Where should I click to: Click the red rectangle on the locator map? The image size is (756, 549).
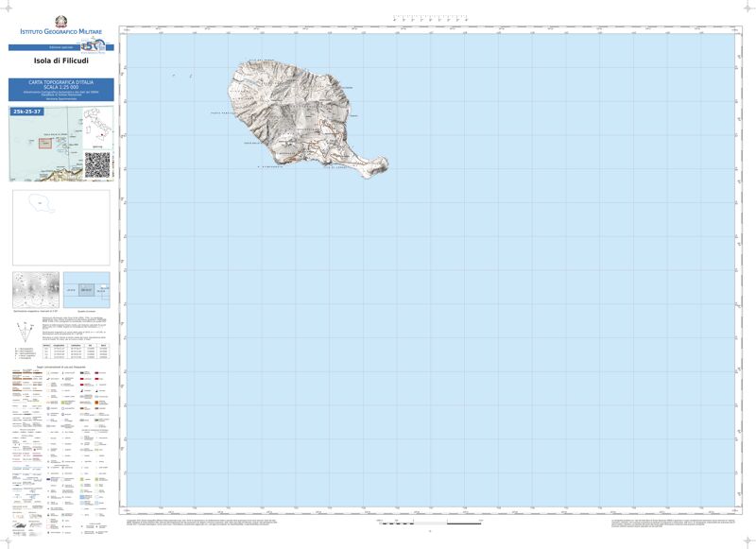click(x=43, y=143)
